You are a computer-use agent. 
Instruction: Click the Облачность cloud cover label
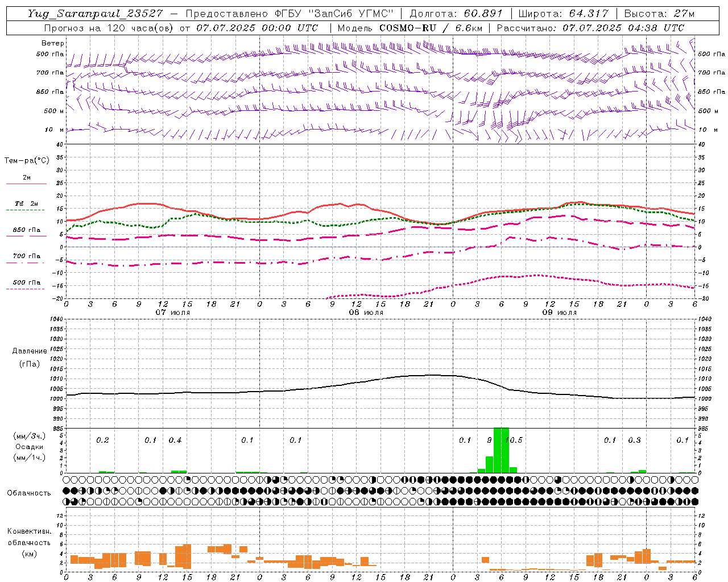coord(29,493)
